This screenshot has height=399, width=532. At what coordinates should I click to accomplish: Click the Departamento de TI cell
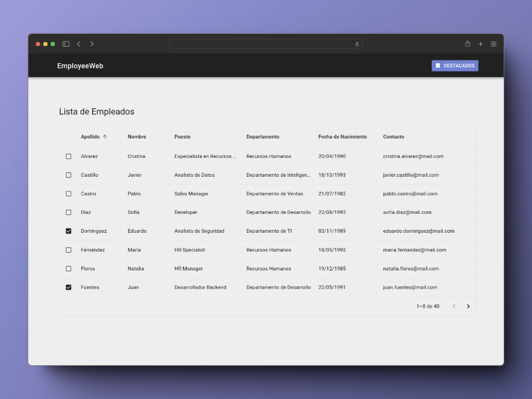coord(269,231)
